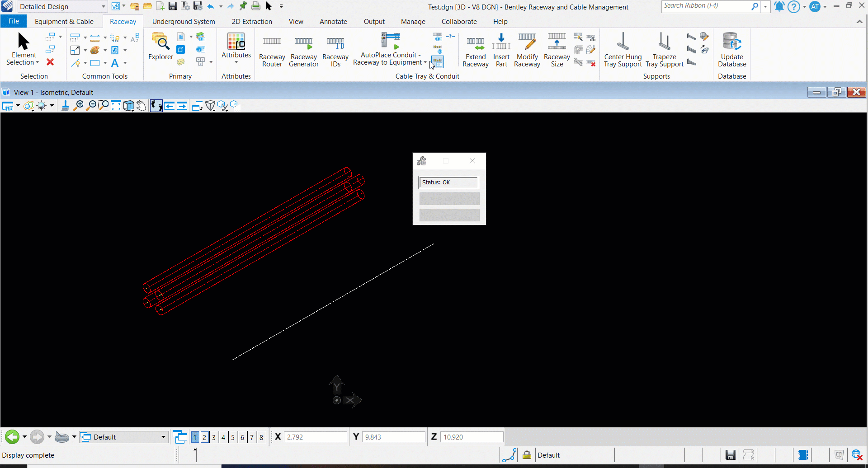Image resolution: width=868 pixels, height=468 pixels.
Task: Click the Update Database icon
Action: coord(731,43)
